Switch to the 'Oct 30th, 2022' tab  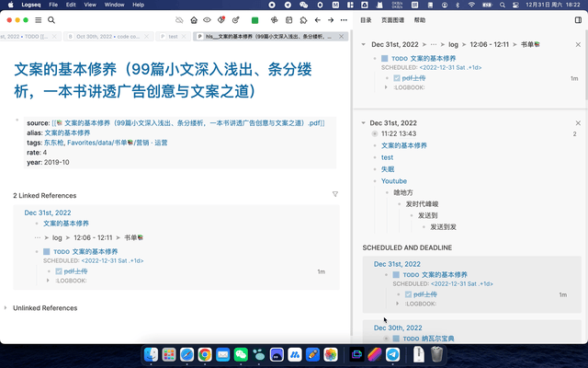click(x=107, y=37)
